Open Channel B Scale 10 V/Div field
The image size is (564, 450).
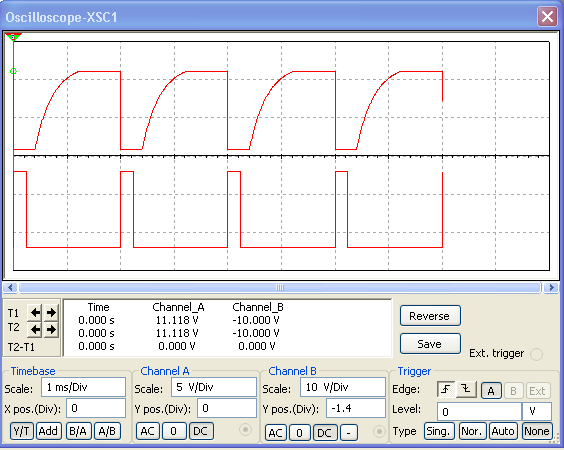[343, 387]
